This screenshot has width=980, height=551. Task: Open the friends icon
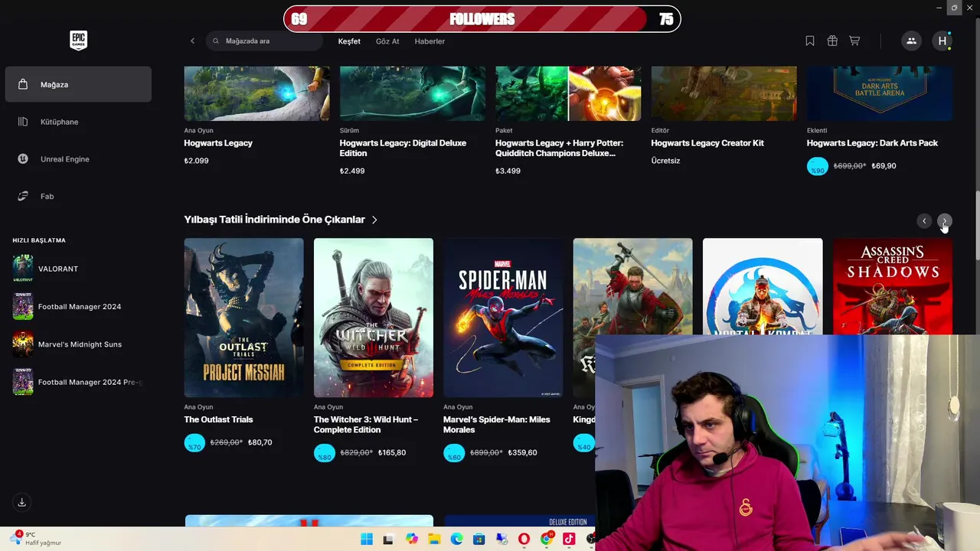911,41
